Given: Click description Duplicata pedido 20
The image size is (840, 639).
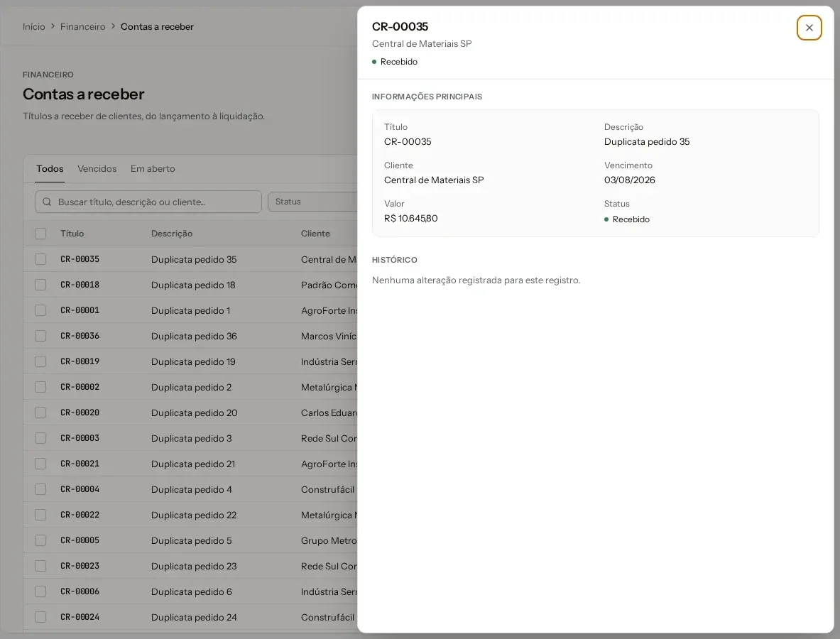Looking at the screenshot, I should pyautogui.click(x=195, y=413).
